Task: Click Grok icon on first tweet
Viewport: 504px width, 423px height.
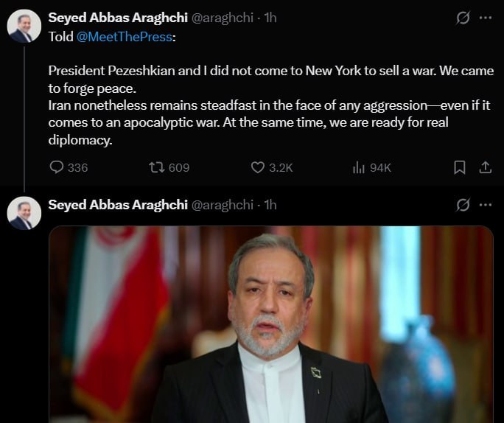Action: click(463, 18)
